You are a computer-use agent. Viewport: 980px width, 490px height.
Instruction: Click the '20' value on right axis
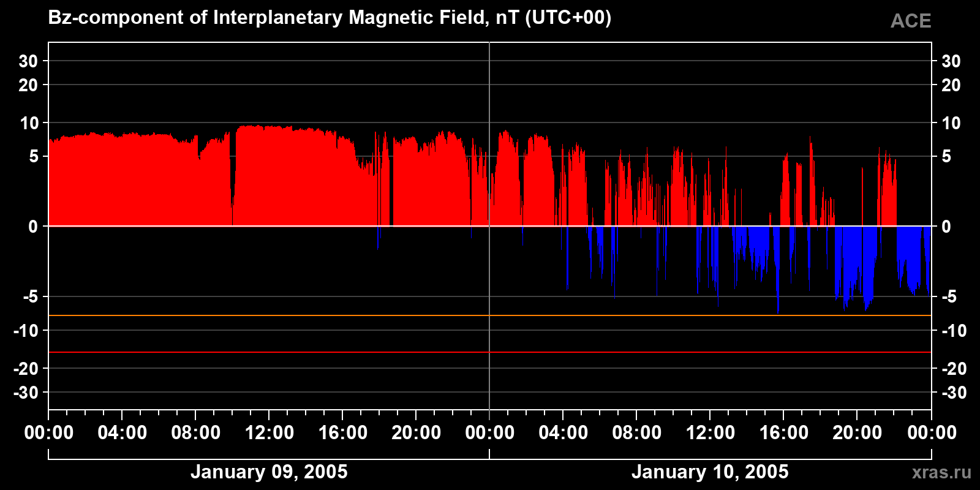951,85
